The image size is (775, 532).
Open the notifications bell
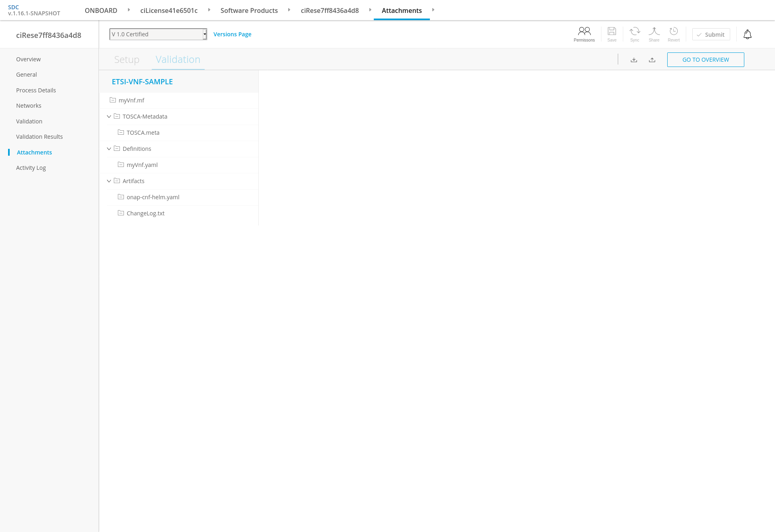747,35
